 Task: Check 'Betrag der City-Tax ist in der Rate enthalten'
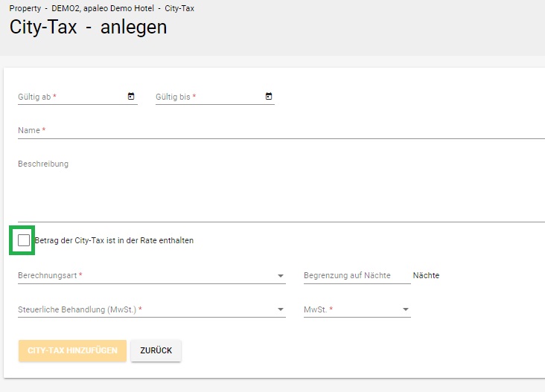pyautogui.click(x=24, y=240)
